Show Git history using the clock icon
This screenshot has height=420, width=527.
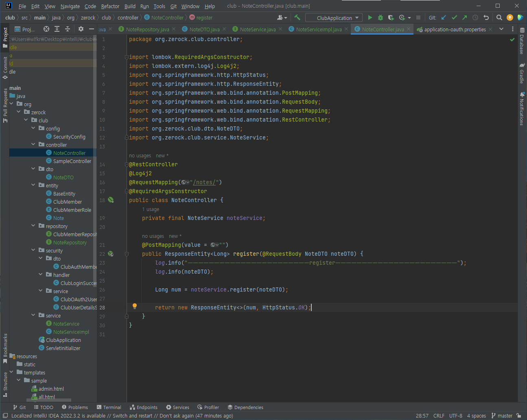click(x=475, y=17)
